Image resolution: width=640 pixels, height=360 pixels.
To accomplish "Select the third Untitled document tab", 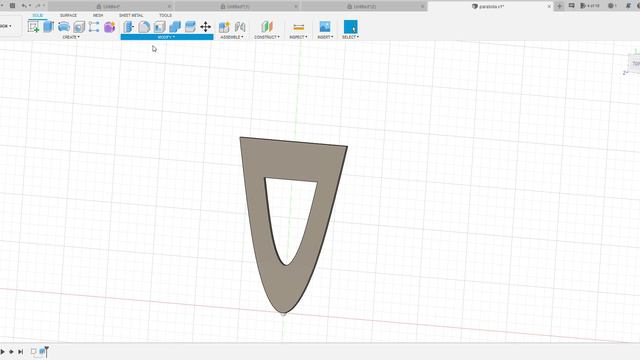I will 364,7.
